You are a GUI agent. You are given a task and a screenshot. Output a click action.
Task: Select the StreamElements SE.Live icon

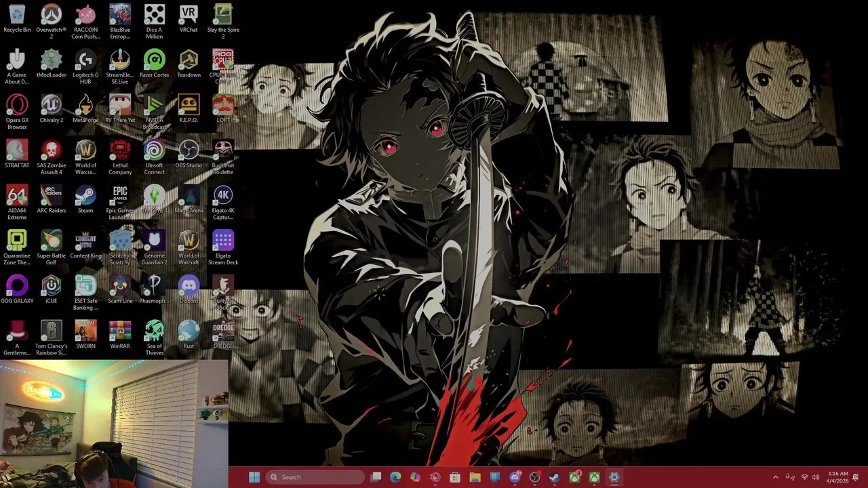pyautogui.click(x=120, y=67)
